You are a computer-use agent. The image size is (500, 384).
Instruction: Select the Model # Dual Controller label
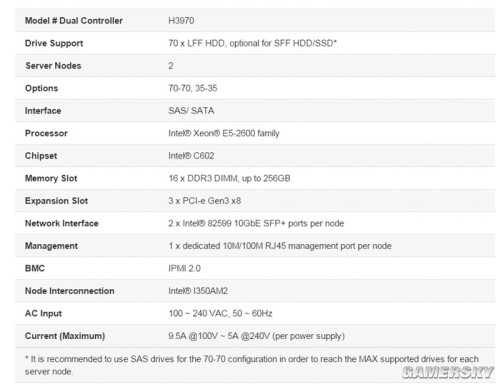coord(74,21)
